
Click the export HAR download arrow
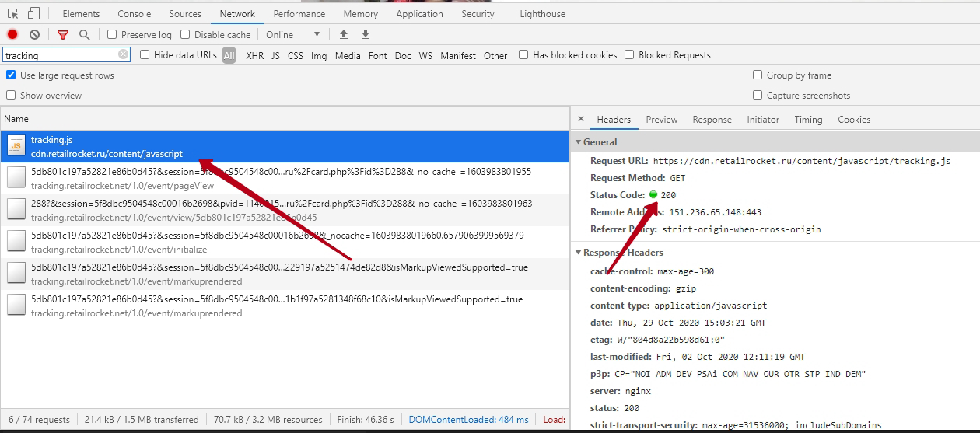coord(365,34)
